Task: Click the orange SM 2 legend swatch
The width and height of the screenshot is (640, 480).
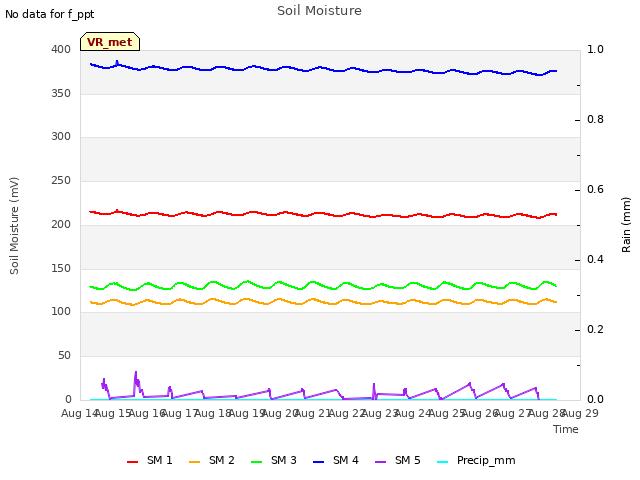Action: tap(195, 462)
